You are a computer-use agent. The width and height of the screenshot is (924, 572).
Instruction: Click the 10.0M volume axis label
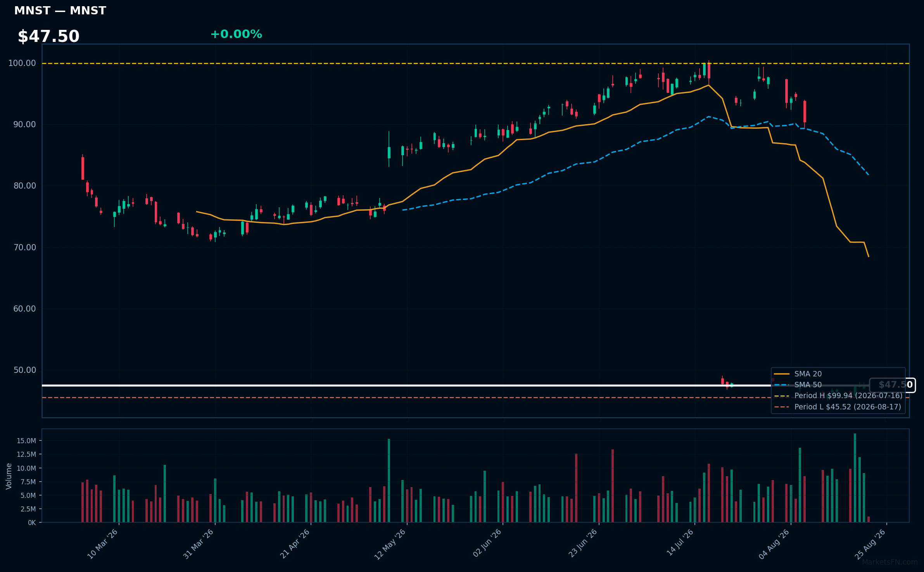(x=26, y=468)
